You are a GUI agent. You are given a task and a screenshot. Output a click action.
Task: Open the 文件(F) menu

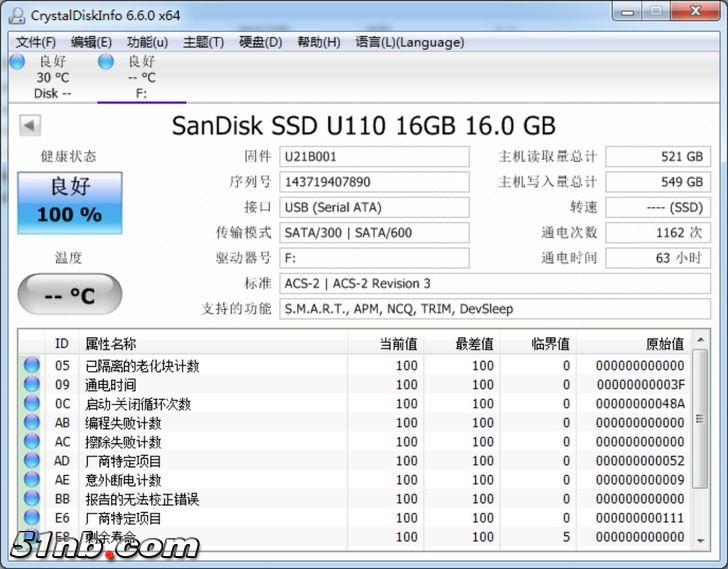click(36, 42)
